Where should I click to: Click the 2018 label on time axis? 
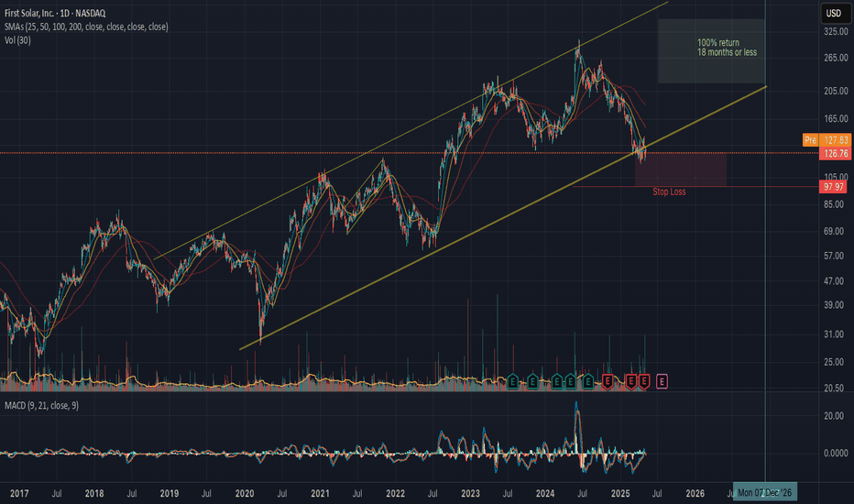coord(94,493)
